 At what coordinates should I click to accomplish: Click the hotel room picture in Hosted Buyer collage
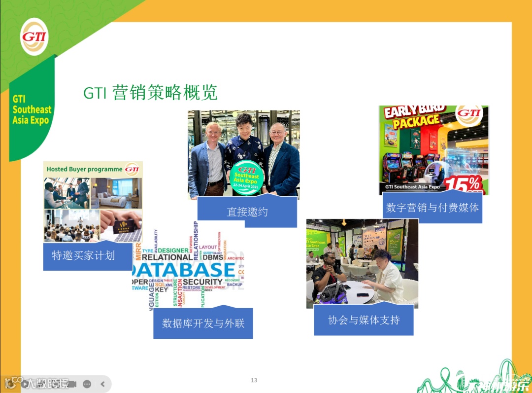(x=116, y=193)
